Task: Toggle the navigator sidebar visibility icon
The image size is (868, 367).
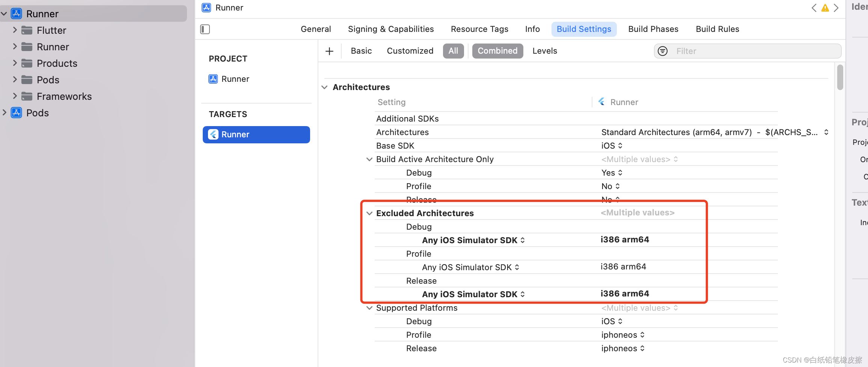Action: 205,29
